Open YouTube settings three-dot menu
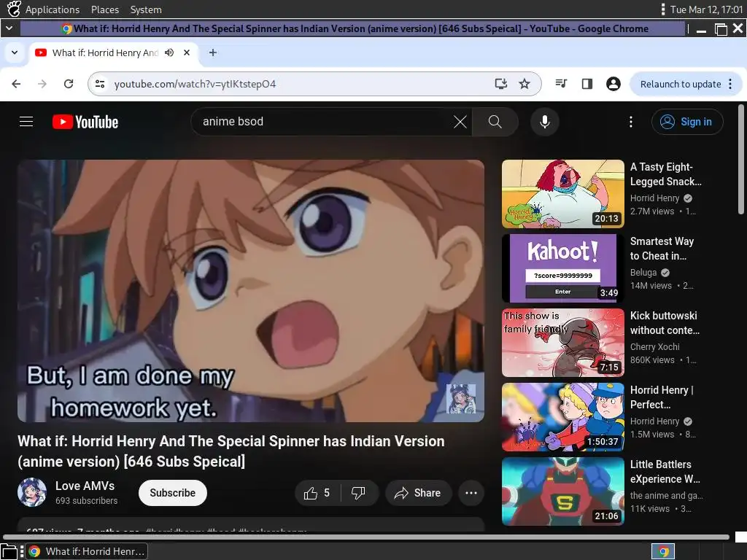This screenshot has height=560, width=747. tap(631, 122)
